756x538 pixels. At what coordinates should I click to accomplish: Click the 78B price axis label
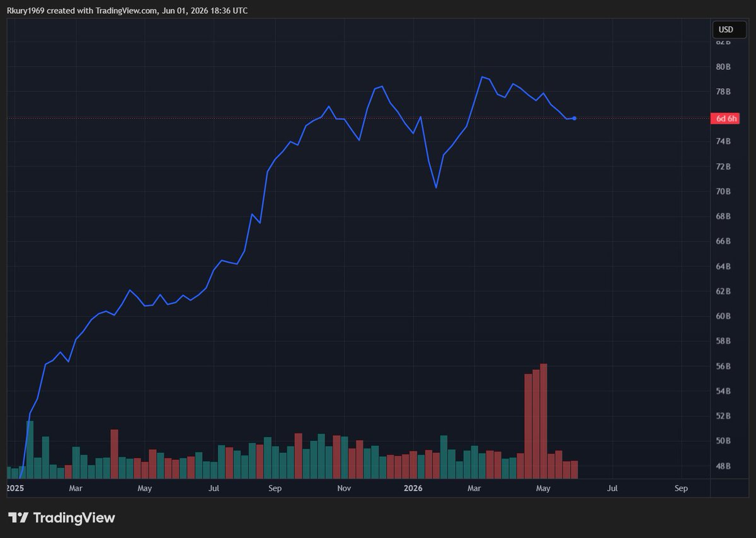coord(723,91)
